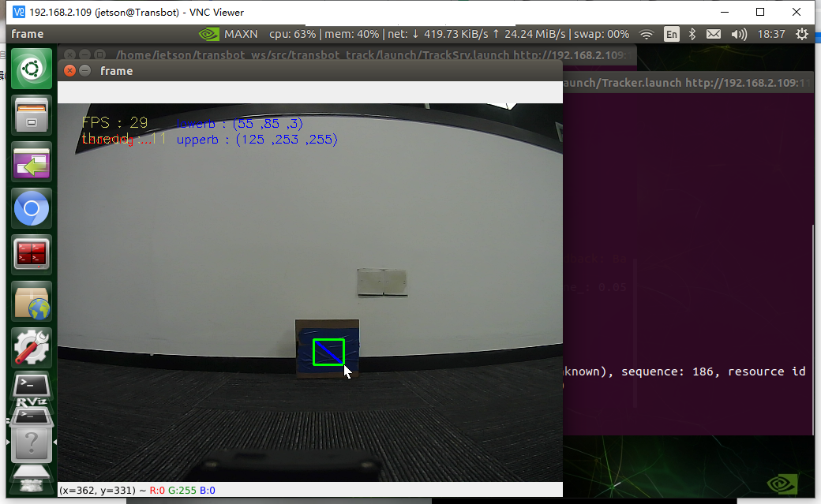The image size is (821, 504).
Task: Click the "mem: 40%" panel readout
Action: click(352, 34)
